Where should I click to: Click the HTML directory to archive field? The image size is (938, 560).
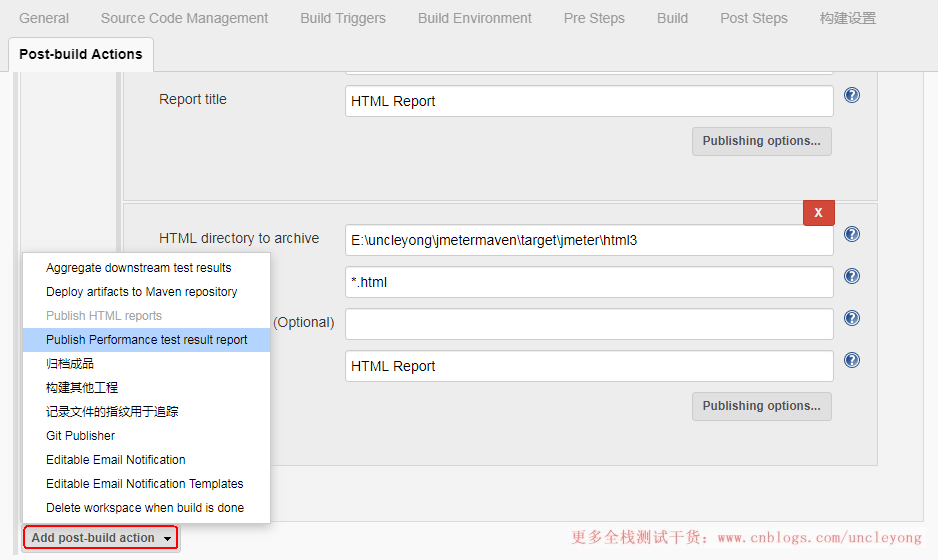[x=588, y=240]
